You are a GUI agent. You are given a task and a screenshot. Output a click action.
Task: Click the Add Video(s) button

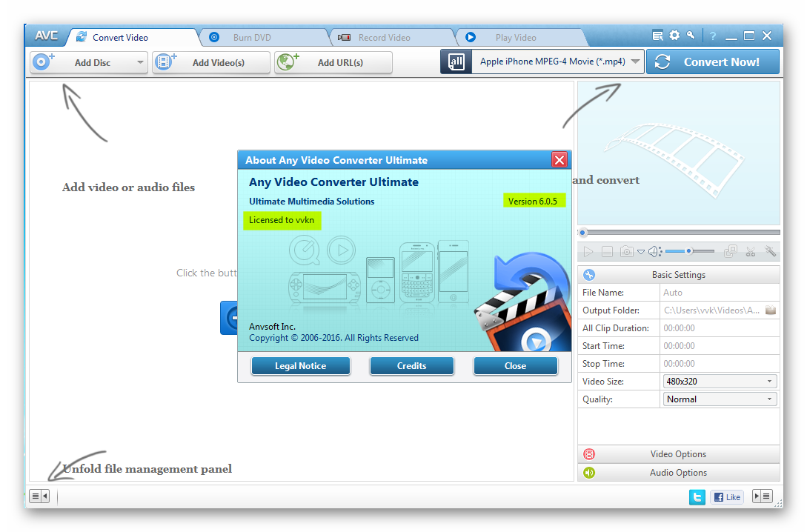pos(211,62)
